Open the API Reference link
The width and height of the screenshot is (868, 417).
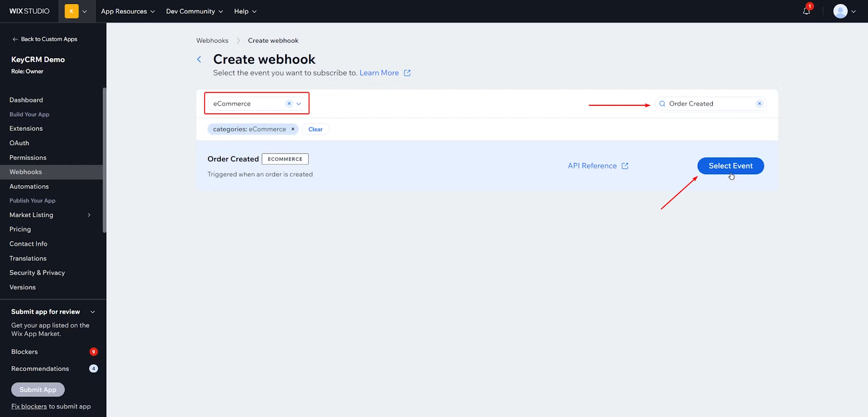[592, 166]
